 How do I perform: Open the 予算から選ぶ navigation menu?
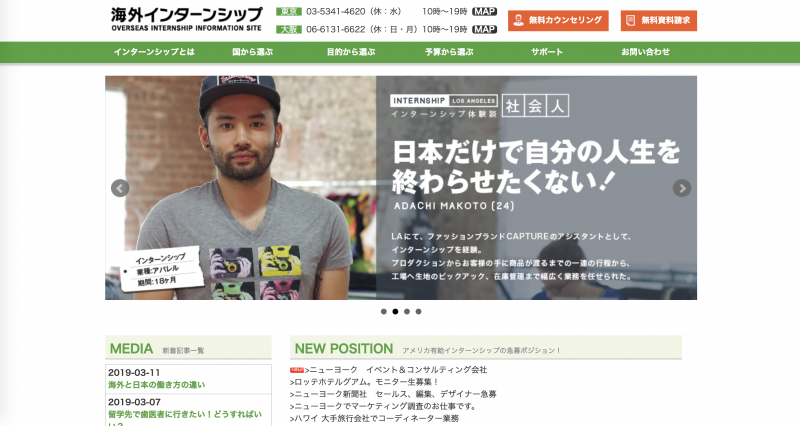449,52
